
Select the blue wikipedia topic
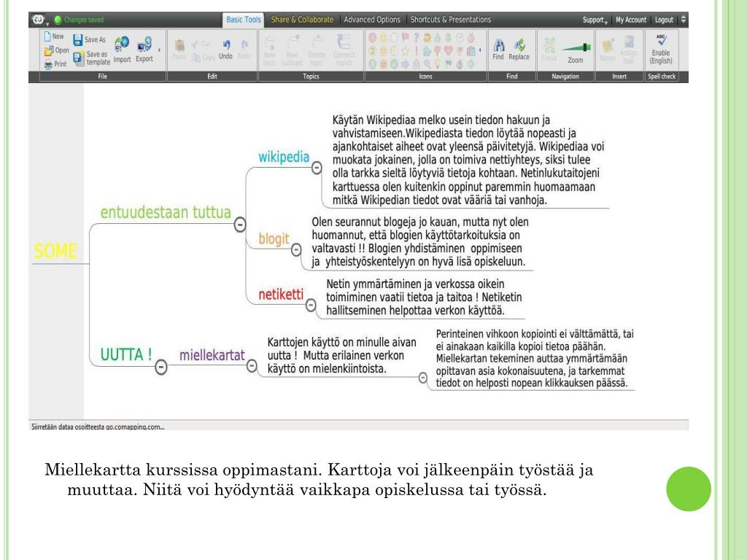coord(284,157)
